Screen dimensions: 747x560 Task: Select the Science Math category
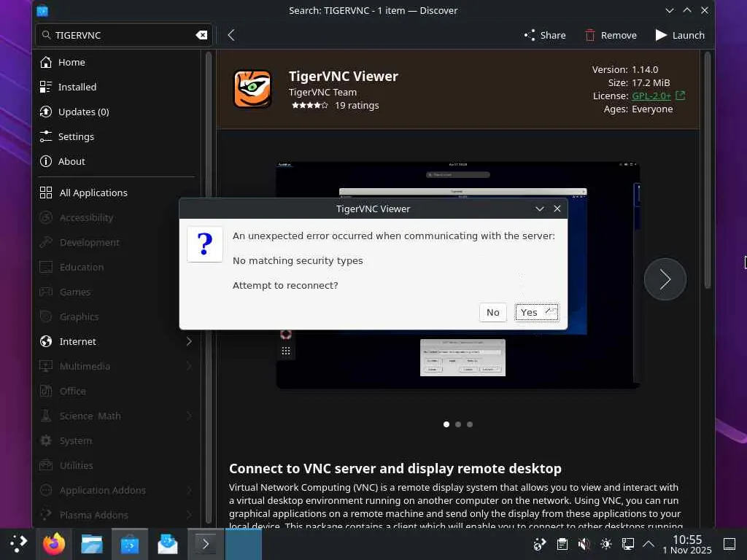point(117,416)
